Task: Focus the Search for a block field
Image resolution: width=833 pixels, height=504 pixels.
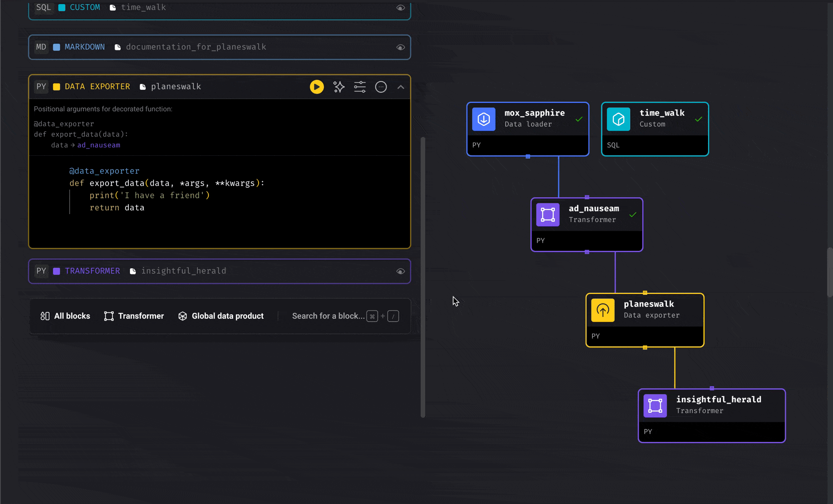Action: [x=328, y=316]
